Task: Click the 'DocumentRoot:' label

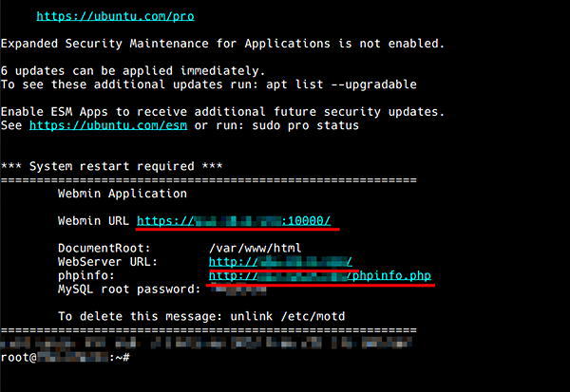Action: (104, 248)
